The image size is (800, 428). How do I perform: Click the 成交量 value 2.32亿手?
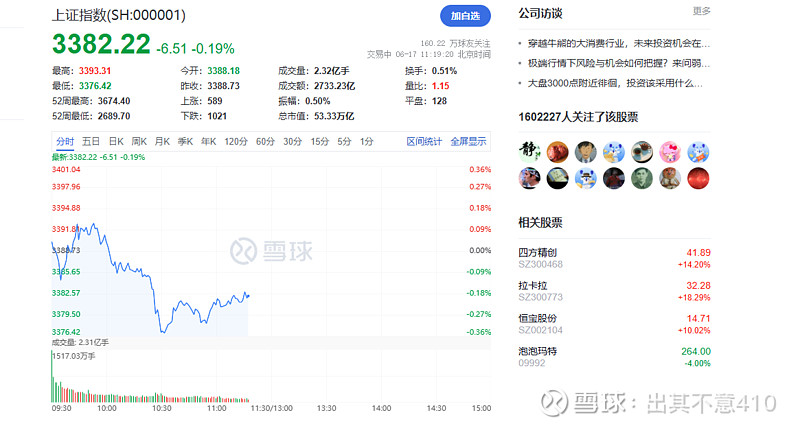332,71
